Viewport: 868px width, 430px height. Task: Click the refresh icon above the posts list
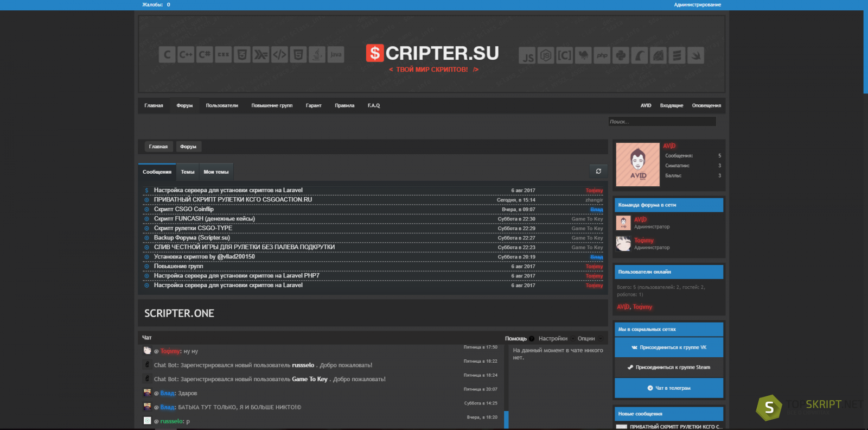click(x=598, y=171)
